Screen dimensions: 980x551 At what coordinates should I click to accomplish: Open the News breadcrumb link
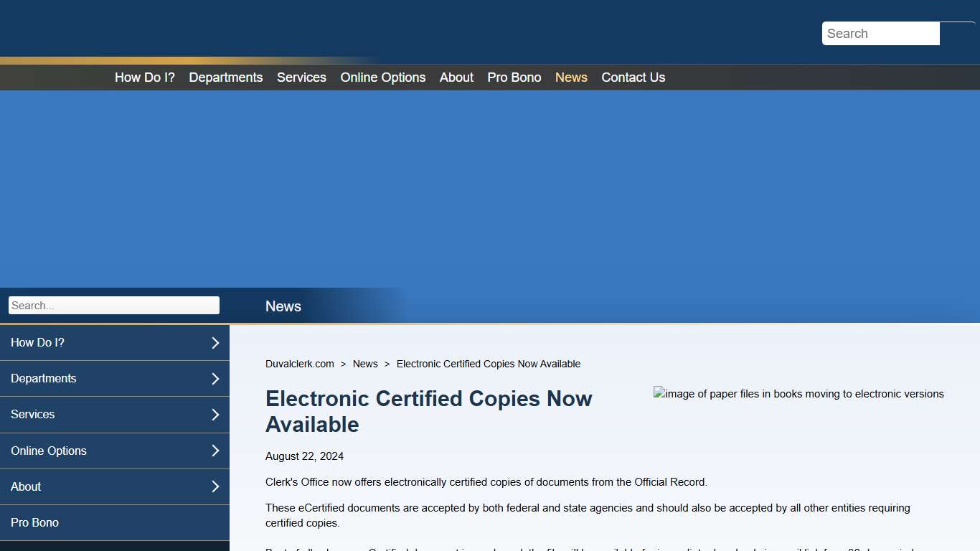point(365,364)
